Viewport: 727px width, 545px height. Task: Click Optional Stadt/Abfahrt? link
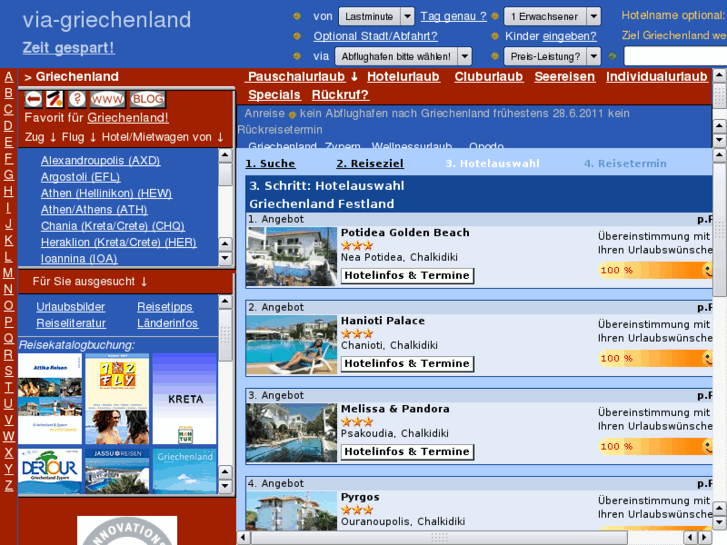click(375, 36)
